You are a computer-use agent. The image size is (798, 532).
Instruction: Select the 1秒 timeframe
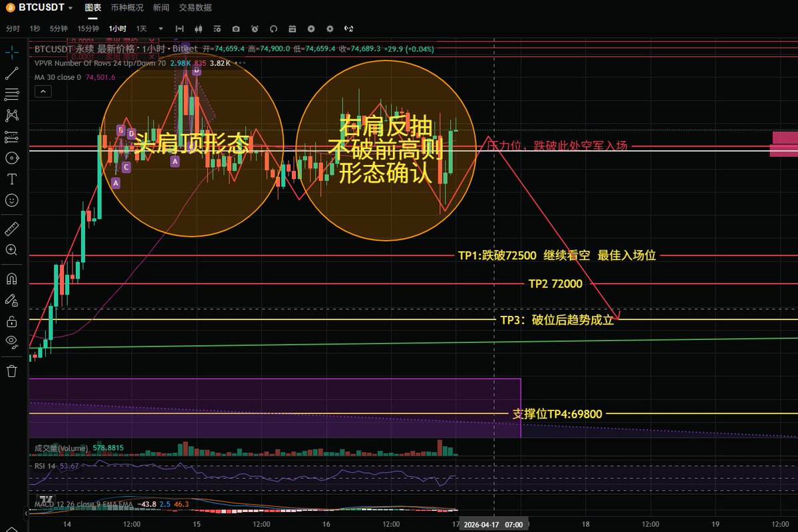click(35, 29)
